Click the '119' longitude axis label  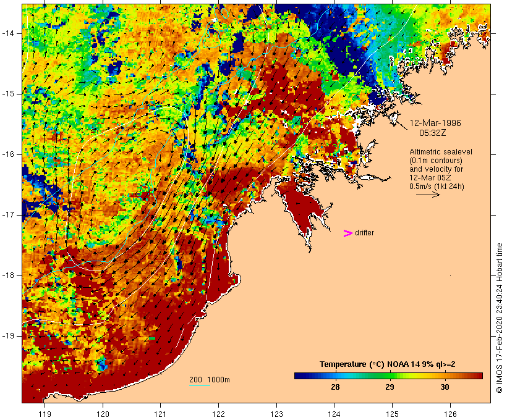point(45,414)
